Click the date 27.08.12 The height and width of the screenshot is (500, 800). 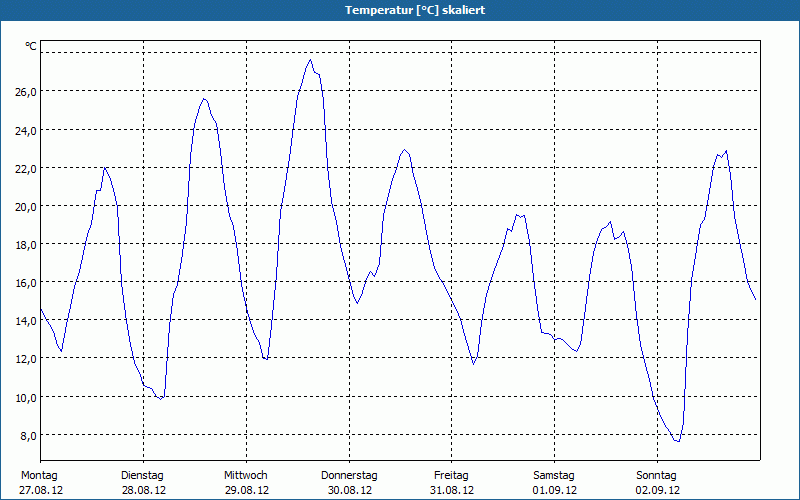[41, 490]
